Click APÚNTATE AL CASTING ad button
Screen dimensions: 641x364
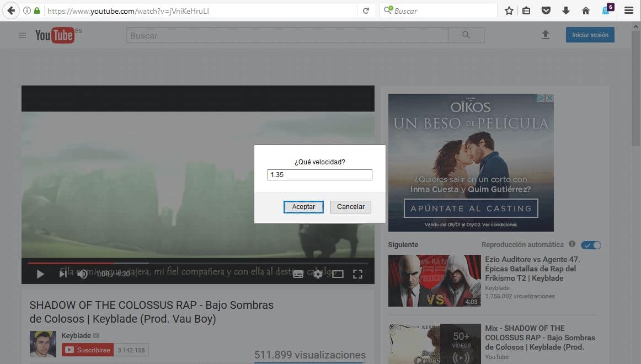471,208
